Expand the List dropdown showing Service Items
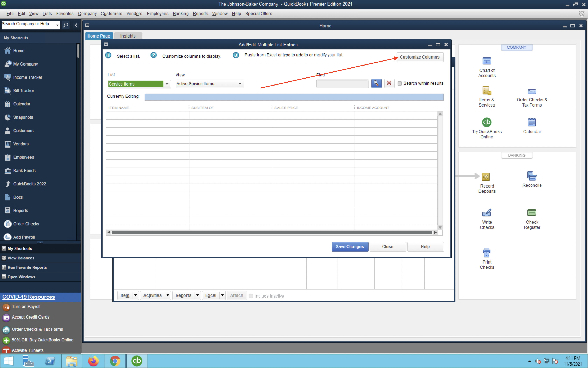The image size is (588, 368). point(167,84)
